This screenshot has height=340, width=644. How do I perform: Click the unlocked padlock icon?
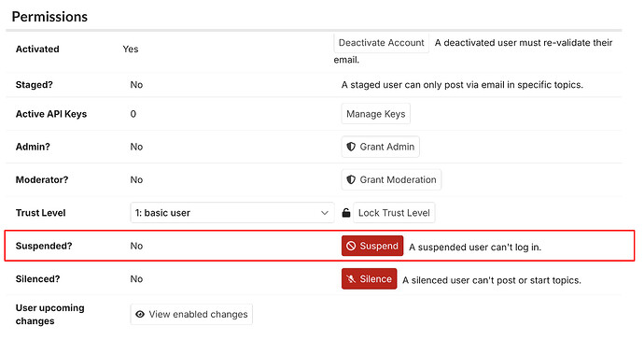click(x=346, y=213)
